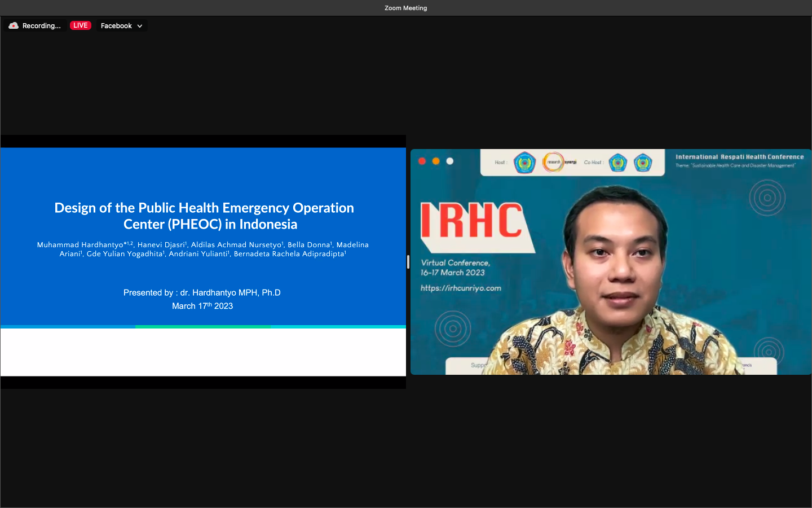Click the red dot in the video banner
812x508 pixels.
point(422,161)
